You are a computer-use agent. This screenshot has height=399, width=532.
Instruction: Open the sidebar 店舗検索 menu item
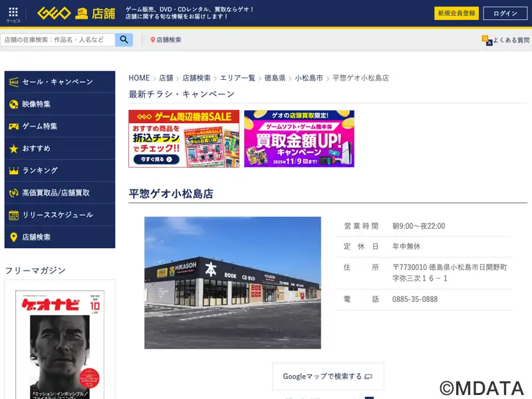(x=60, y=237)
